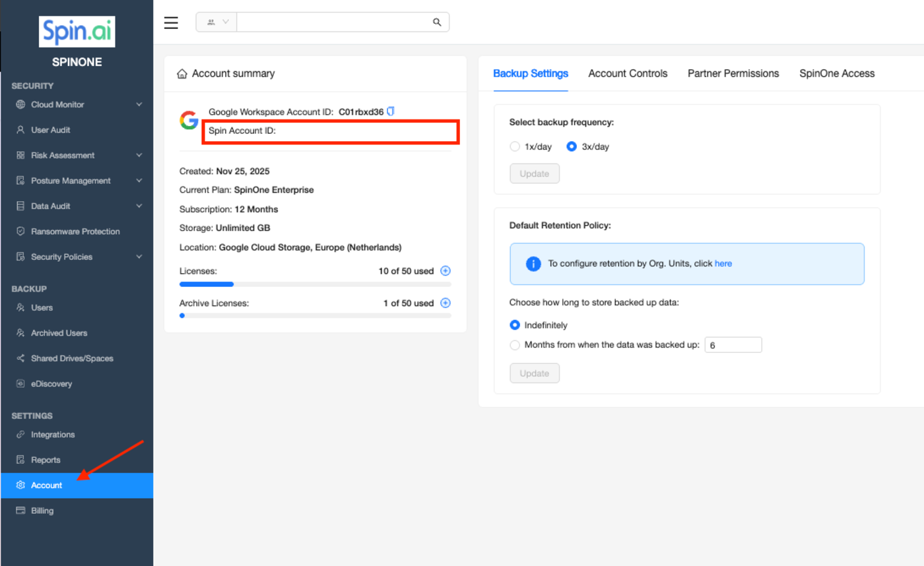Expand the Risk Assessment submenu chevron
This screenshot has height=566, width=924.
[x=139, y=155]
